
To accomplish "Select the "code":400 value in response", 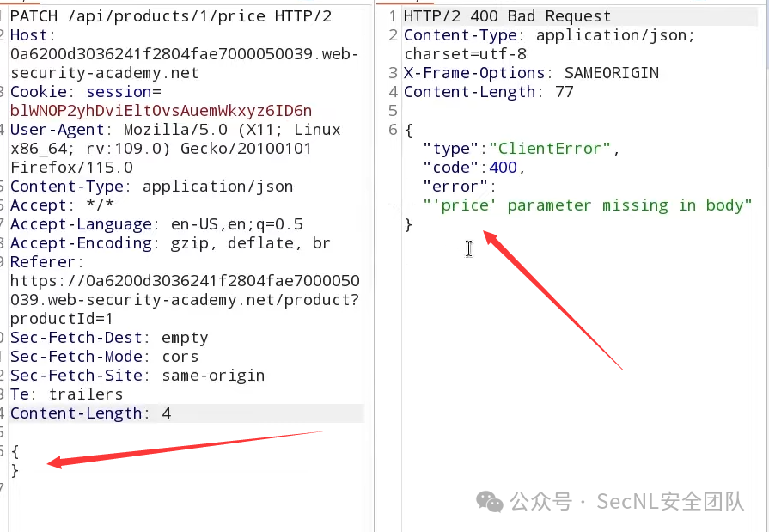I will [x=504, y=168].
